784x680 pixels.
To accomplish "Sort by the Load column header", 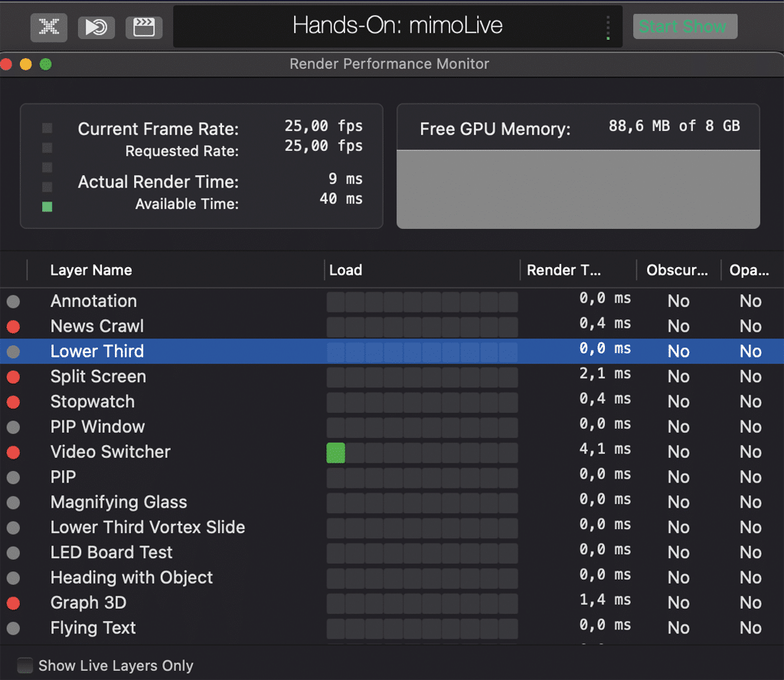I will point(345,270).
